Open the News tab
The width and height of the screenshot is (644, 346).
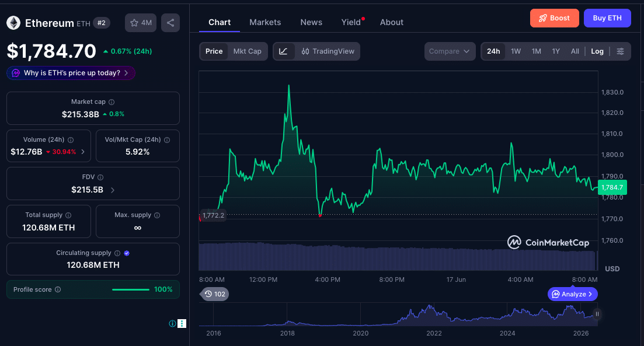311,23
